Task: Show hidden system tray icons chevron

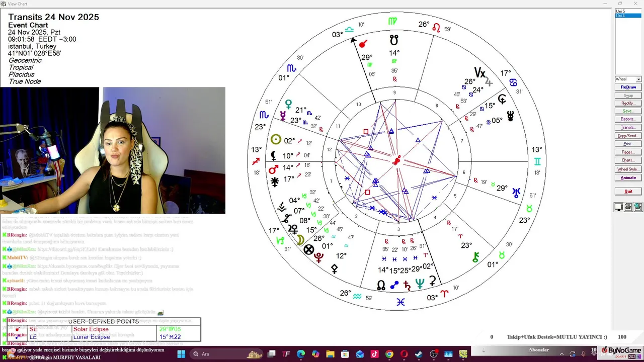Action: coord(562,354)
